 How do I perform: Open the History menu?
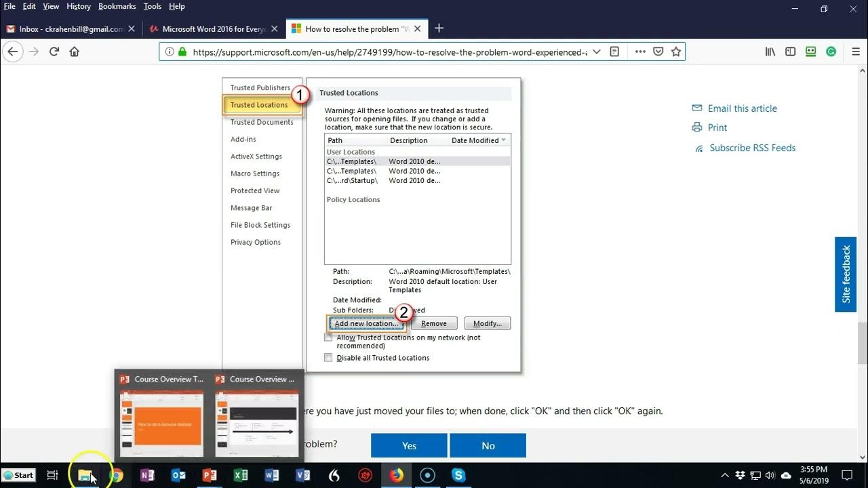(x=79, y=6)
